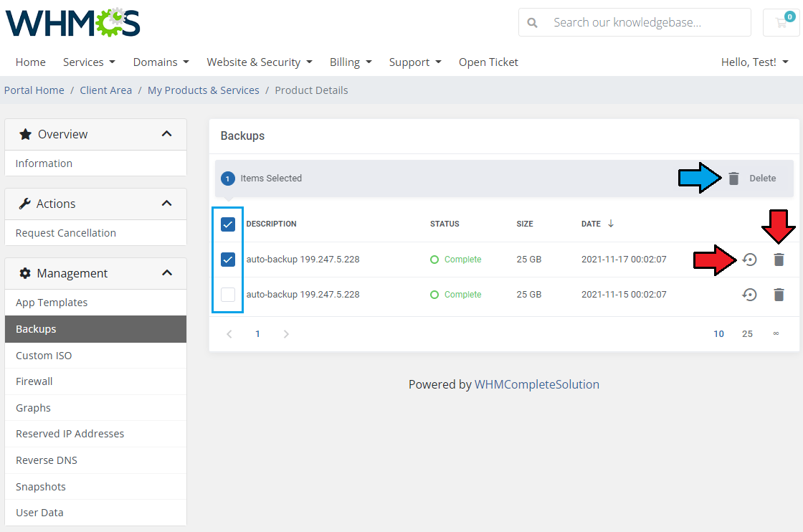Open the shopping cart icon
The height and width of the screenshot is (532, 803).
pyautogui.click(x=781, y=22)
